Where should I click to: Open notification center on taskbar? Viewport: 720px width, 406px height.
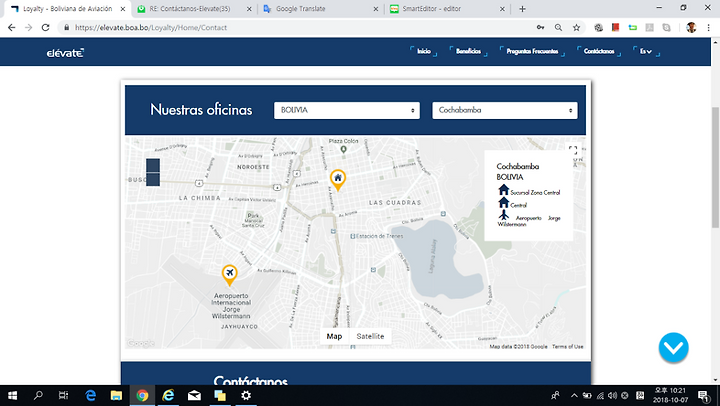703,395
